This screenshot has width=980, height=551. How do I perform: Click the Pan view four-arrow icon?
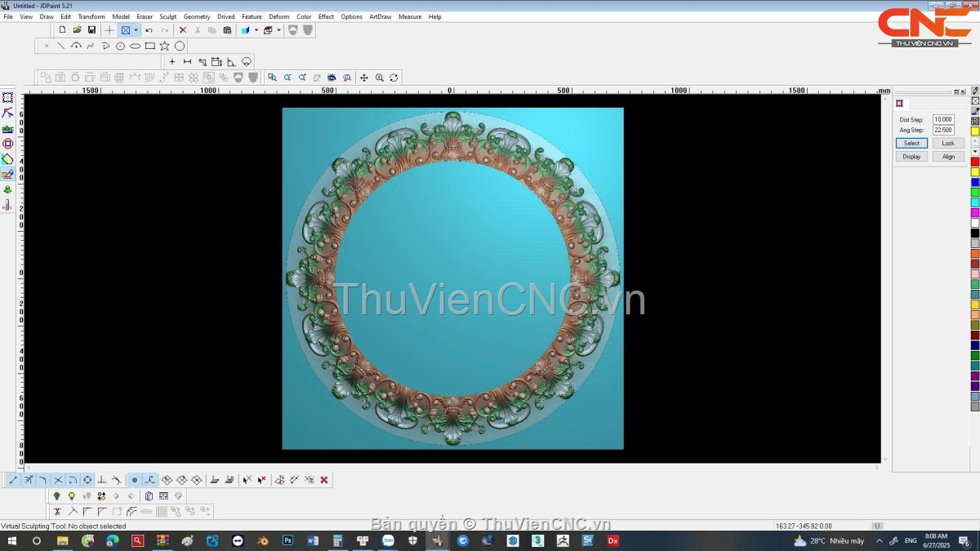(364, 78)
